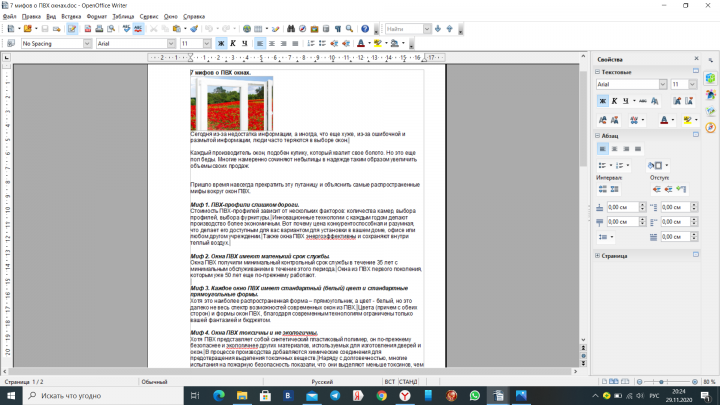
Task: Open the Arial font name dropdown in the toolbar
Action: click(171, 43)
